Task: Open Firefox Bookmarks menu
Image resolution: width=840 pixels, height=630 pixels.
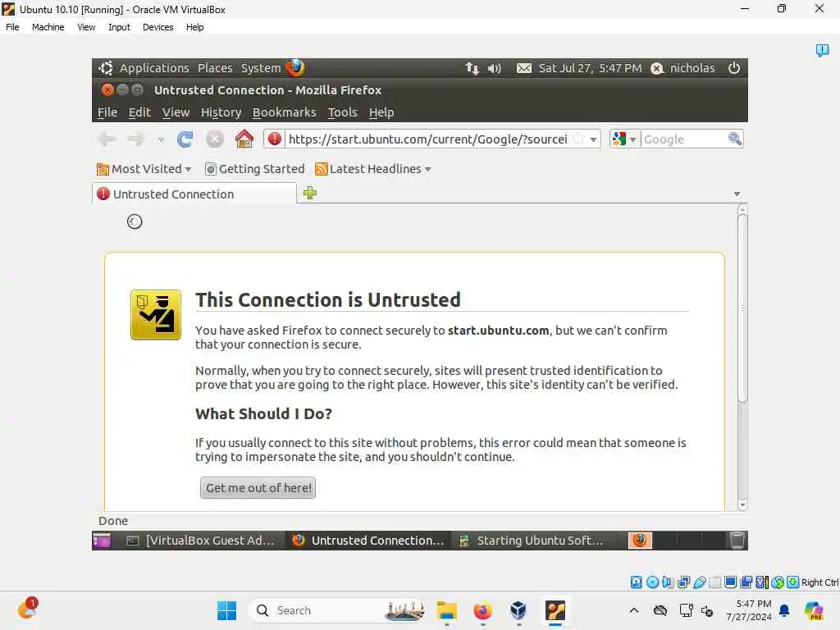Action: 284,112
